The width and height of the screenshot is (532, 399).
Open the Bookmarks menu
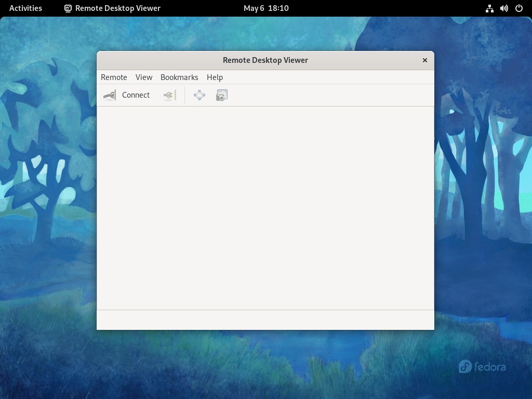[x=179, y=77]
